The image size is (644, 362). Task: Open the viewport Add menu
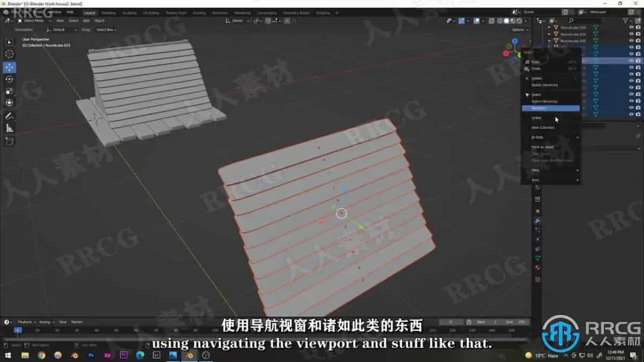pyautogui.click(x=86, y=20)
